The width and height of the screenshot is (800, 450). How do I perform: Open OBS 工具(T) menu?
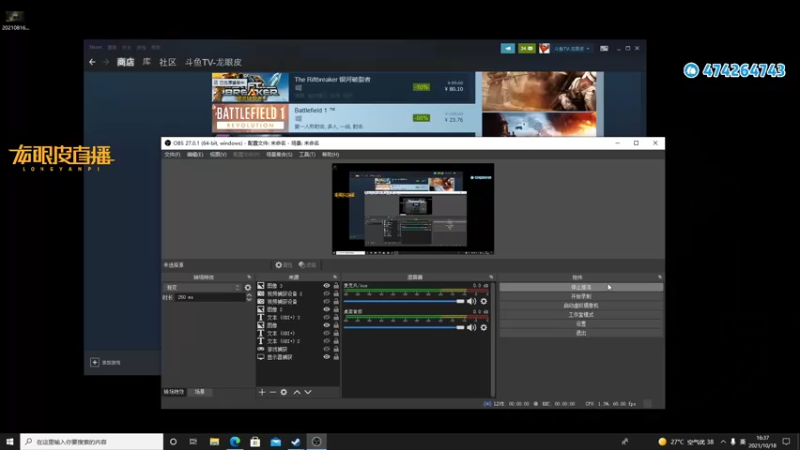pos(307,154)
